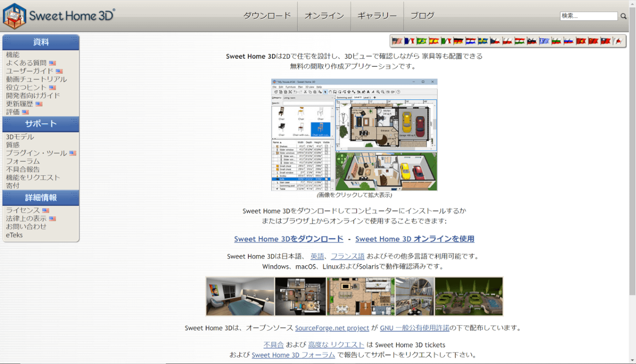Go to the ギャラリー page
Screen dimensions: 636x364
(377, 16)
